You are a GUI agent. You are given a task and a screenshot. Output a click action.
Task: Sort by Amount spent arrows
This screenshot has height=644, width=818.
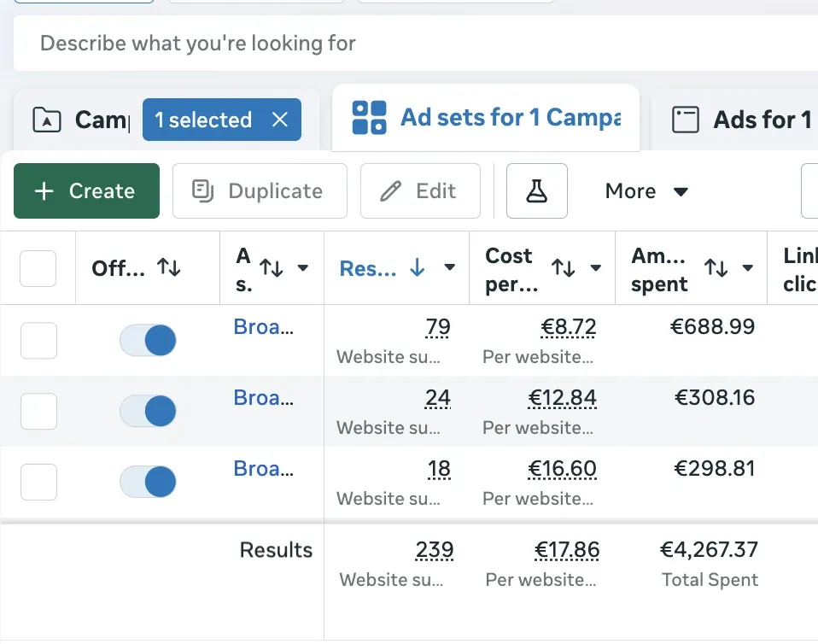coord(716,267)
